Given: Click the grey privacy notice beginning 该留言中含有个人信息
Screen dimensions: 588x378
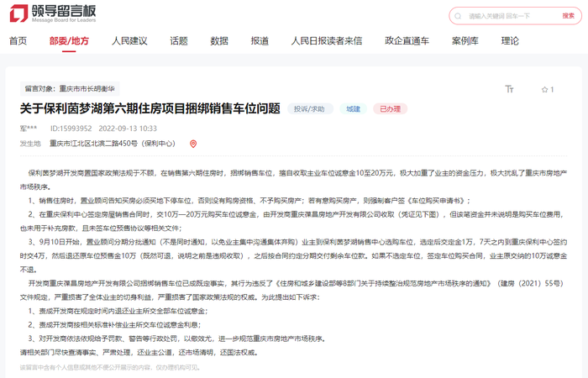Looking at the screenshot, I should click(x=110, y=368).
